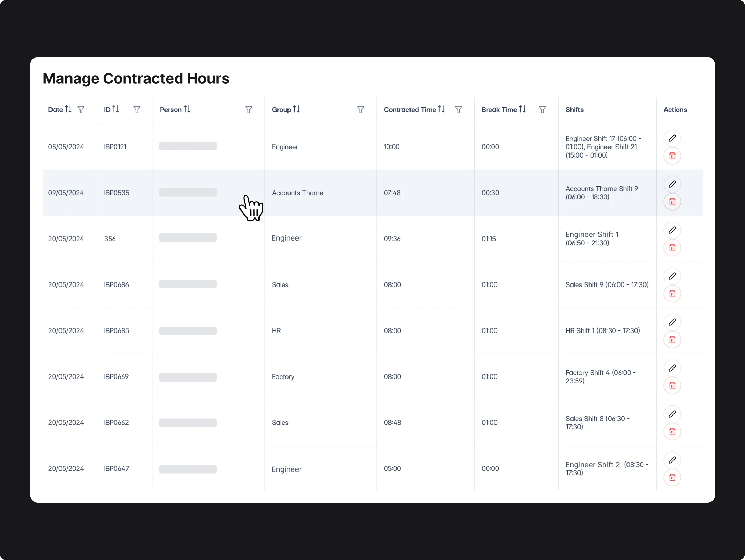This screenshot has width=745, height=560.
Task: Delete the Factory Shift 4 entry
Action: [x=672, y=385]
